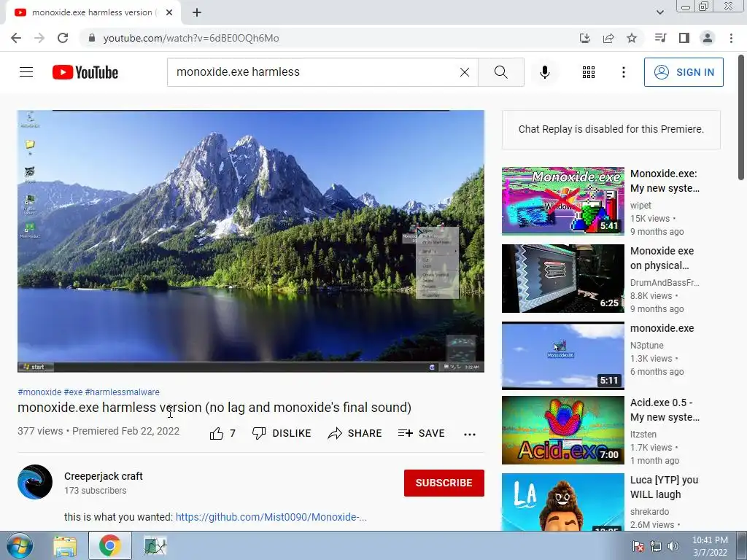Open 'Monoxide.exe: My new syste...' thumbnail
747x560 pixels.
click(562, 201)
